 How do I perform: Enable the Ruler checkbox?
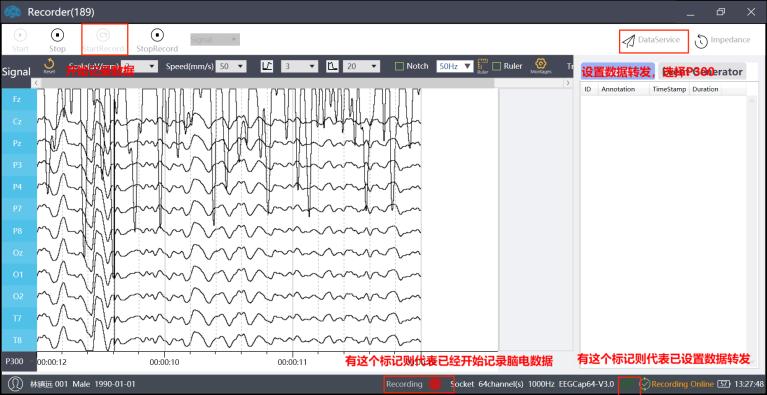(496, 66)
